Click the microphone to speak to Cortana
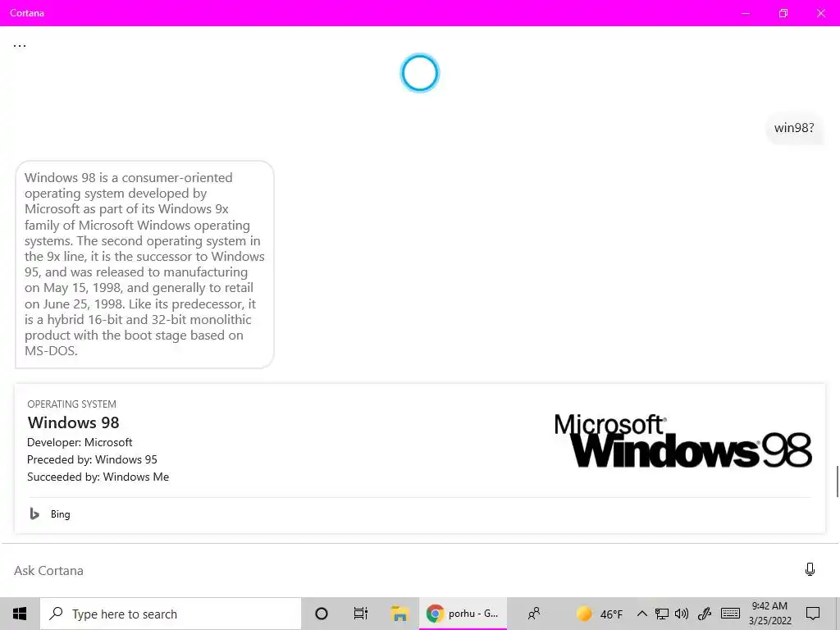This screenshot has height=630, width=840. point(810,569)
